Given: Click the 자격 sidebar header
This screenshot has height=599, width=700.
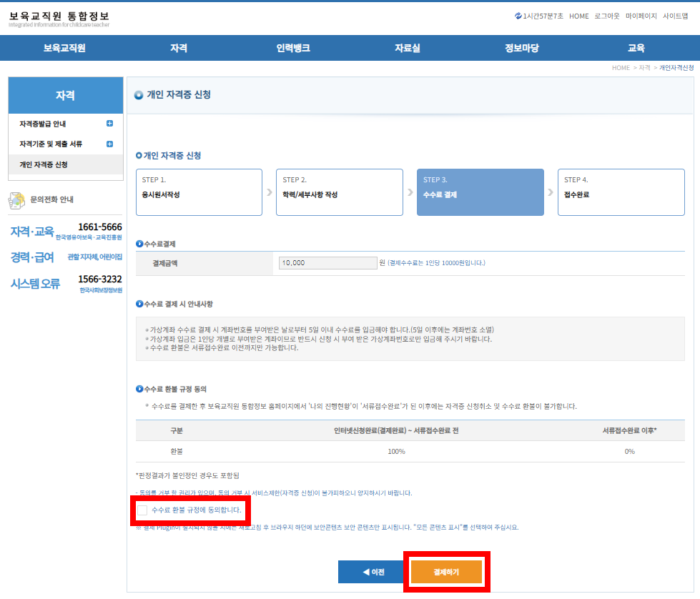Looking at the screenshot, I should click(66, 96).
